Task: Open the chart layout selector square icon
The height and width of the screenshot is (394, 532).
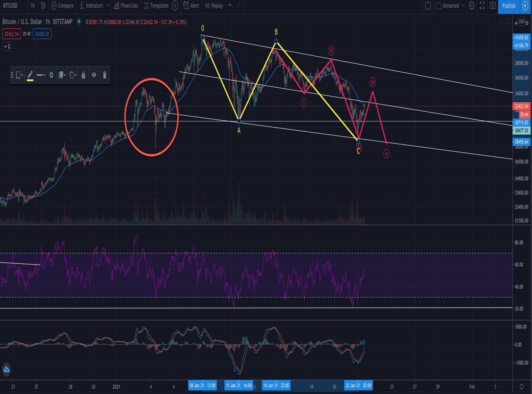Action: point(428,6)
